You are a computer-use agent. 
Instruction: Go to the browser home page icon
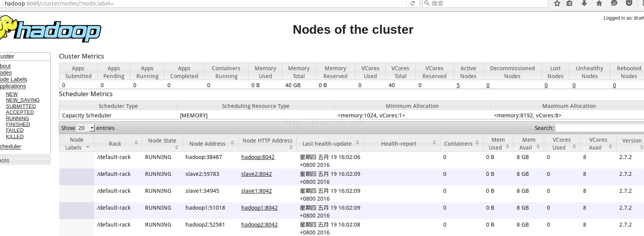pyautogui.click(x=599, y=4)
